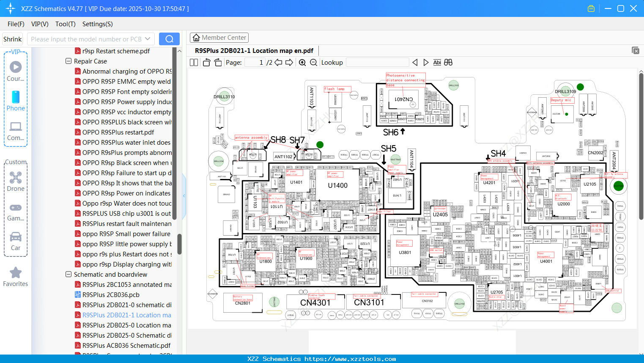Open the Tool(T) menu
Image resolution: width=644 pixels, height=363 pixels.
coord(65,24)
